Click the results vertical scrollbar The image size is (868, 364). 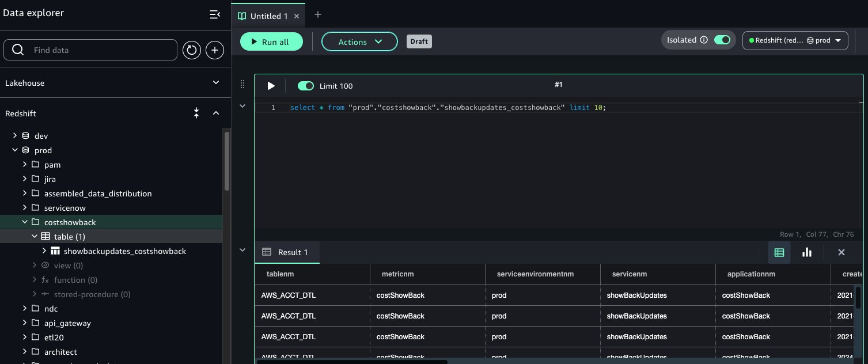[858, 297]
